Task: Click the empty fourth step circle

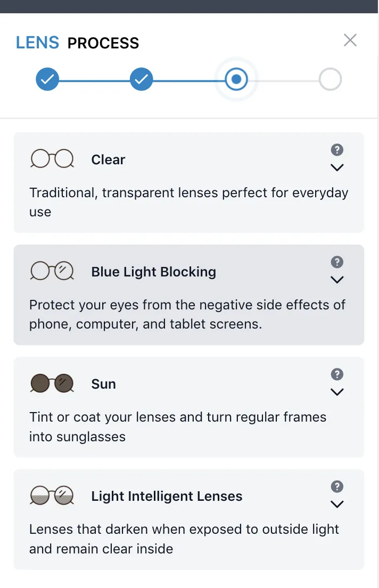Action: click(x=330, y=79)
